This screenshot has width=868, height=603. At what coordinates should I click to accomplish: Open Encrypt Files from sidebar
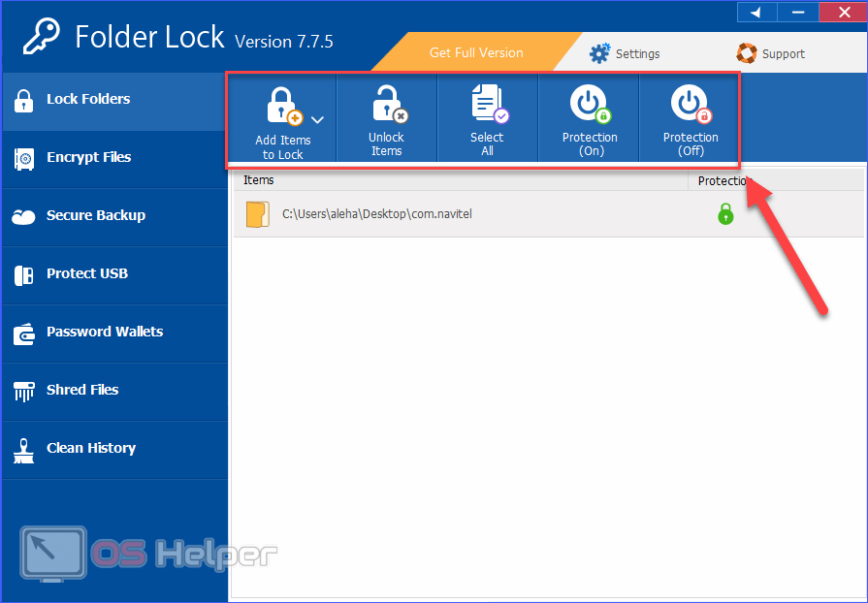coord(88,157)
